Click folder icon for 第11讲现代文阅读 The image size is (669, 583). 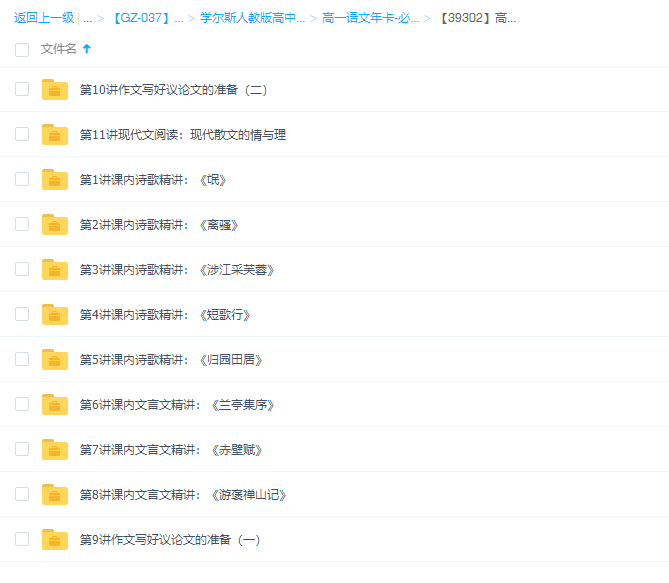[x=55, y=135]
